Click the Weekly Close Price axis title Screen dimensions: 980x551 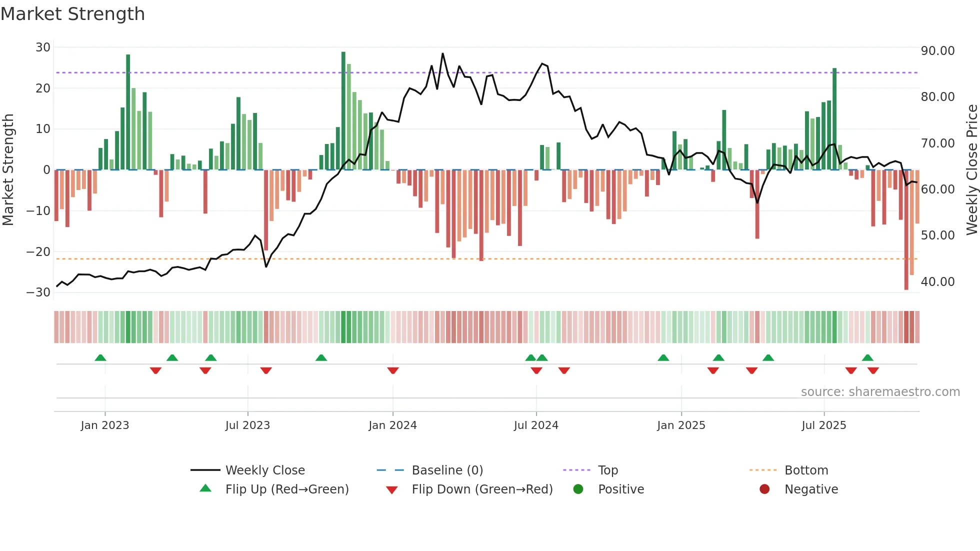coord(972,170)
